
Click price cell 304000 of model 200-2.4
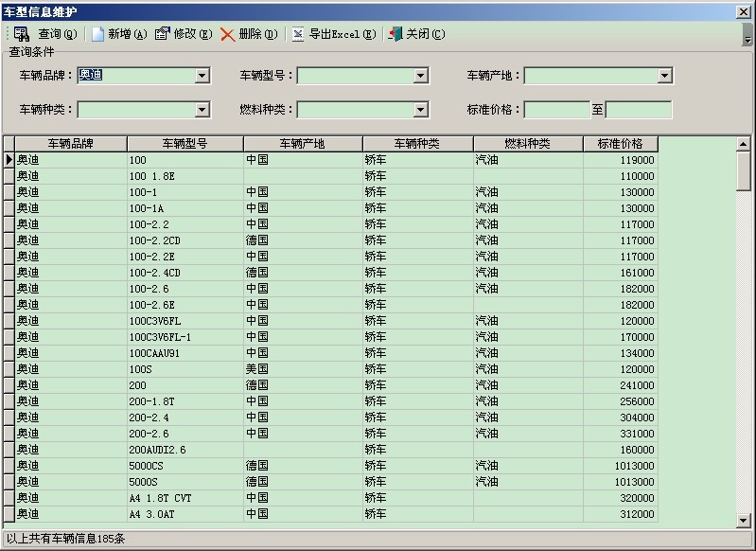point(621,418)
